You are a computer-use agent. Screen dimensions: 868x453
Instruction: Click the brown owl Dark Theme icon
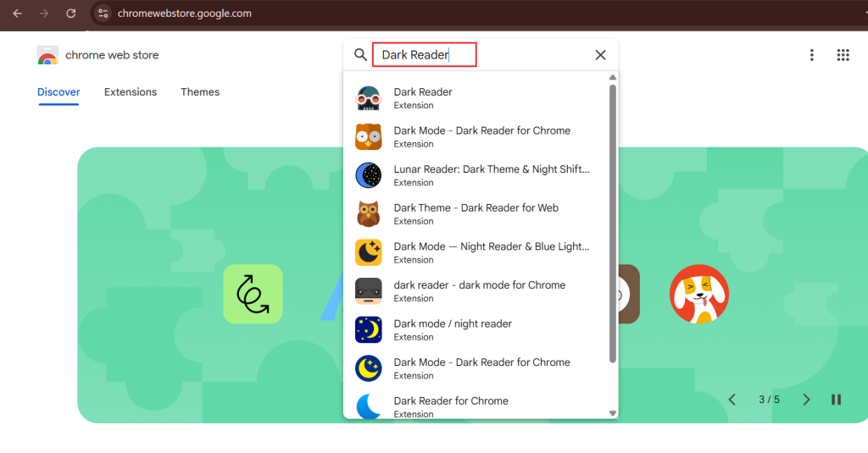tap(368, 214)
